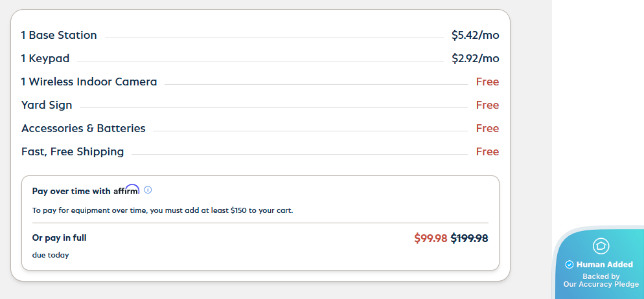The image size is (644, 299).
Task: Select the Yard Sign line item
Action: (47, 105)
